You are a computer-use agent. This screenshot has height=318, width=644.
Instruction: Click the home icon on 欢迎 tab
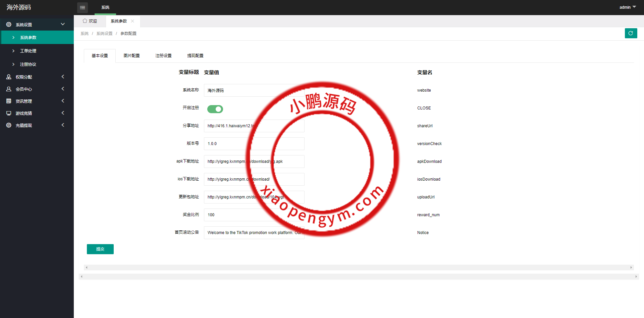pyautogui.click(x=85, y=21)
